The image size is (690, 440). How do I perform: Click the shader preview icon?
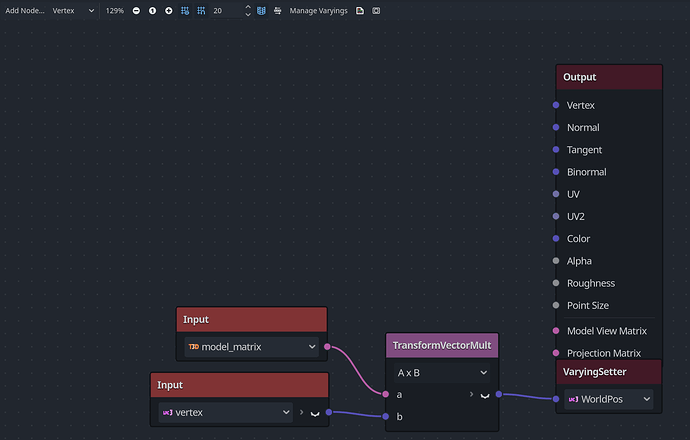376,11
